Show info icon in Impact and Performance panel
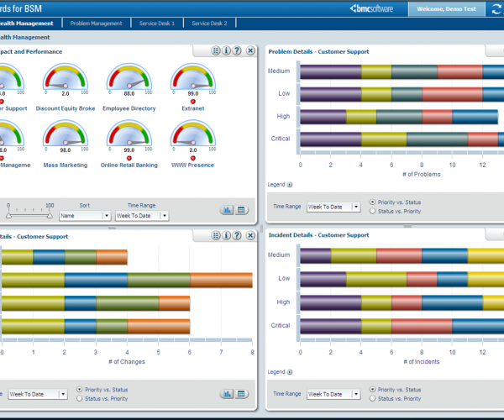 pyautogui.click(x=226, y=50)
